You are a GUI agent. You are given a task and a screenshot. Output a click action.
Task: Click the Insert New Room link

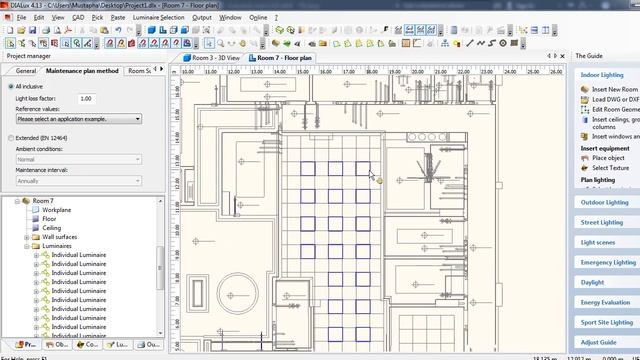pyautogui.click(x=615, y=89)
